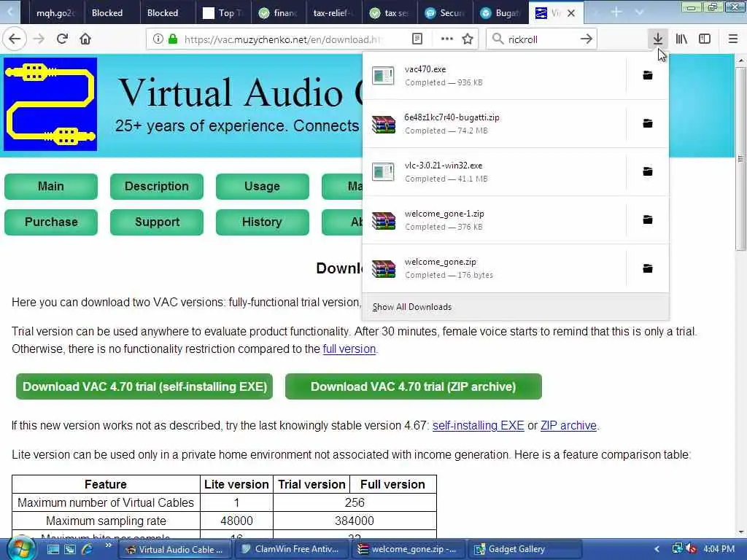Switch to the mqh.go2c tab
The width and height of the screenshot is (747, 560).
[x=56, y=13]
